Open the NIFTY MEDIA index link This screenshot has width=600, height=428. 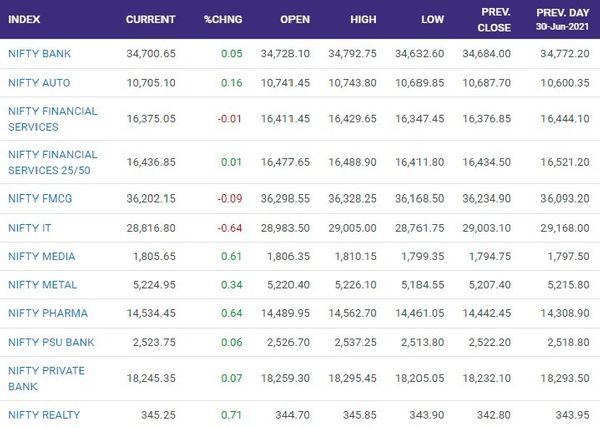[x=41, y=256]
